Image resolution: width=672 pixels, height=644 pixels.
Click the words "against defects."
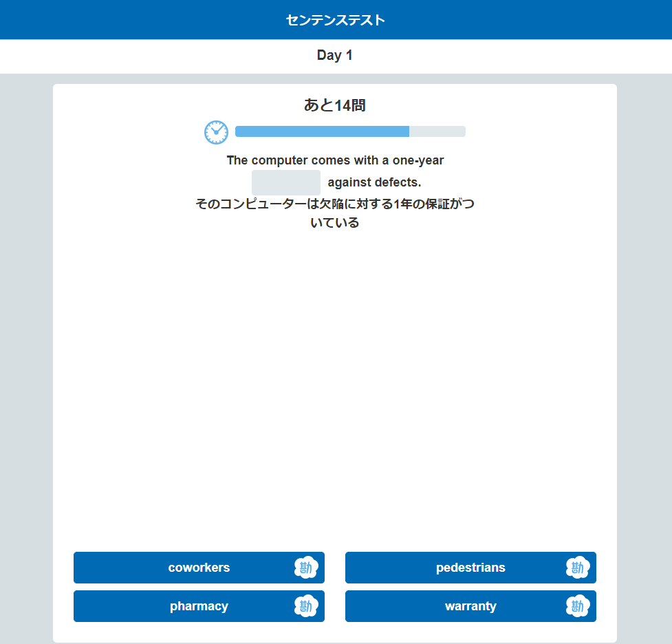[374, 182]
